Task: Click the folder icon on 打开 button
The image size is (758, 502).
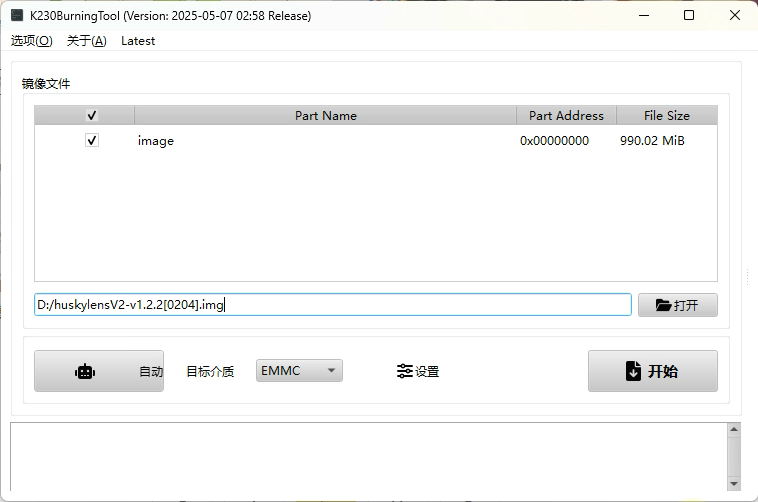Action: [663, 305]
